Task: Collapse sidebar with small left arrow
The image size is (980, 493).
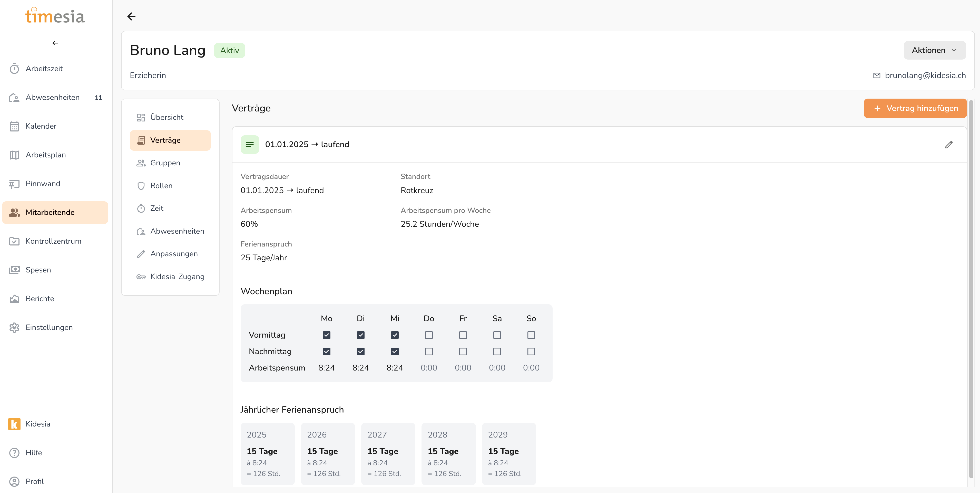Action: [x=55, y=43]
